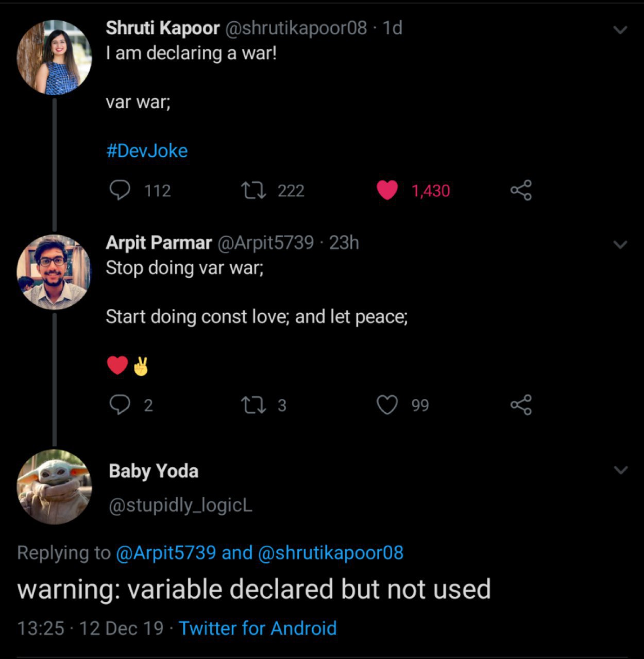
Task: Expand the chevron menu on Baby Yoda's tweet
Action: tap(621, 470)
